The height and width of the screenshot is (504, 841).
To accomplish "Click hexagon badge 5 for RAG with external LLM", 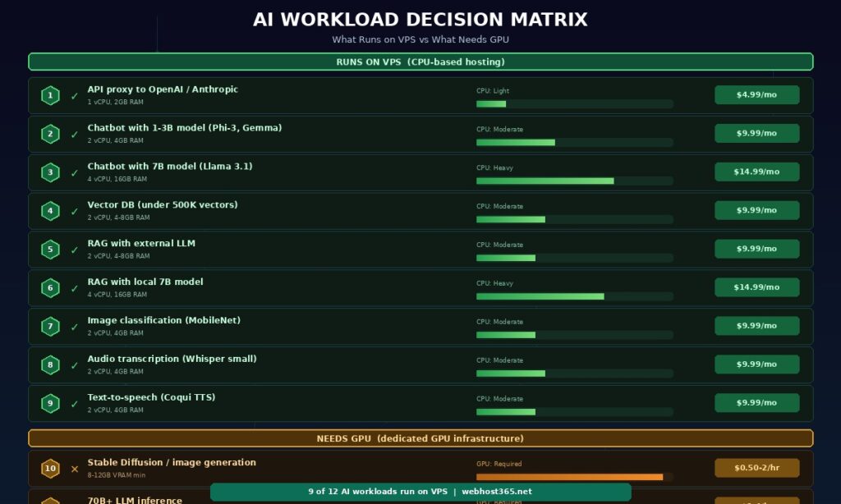I will (50, 249).
